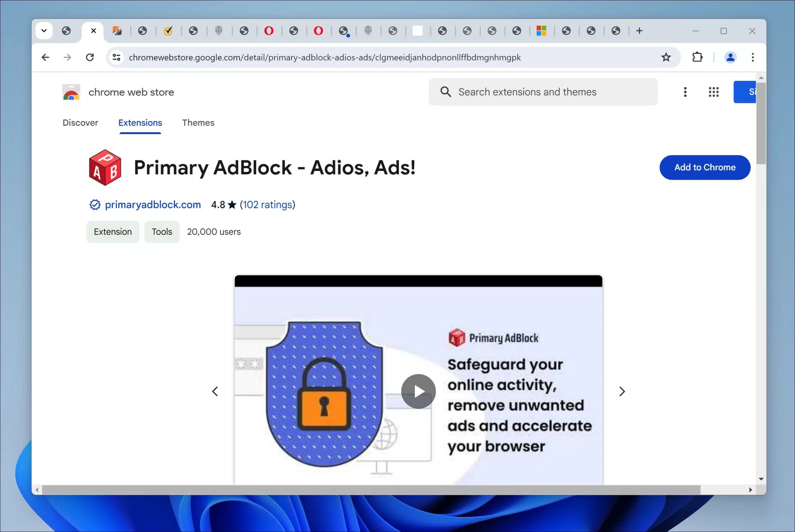Click the next arrow on the slideshow
795x532 pixels.
[622, 391]
